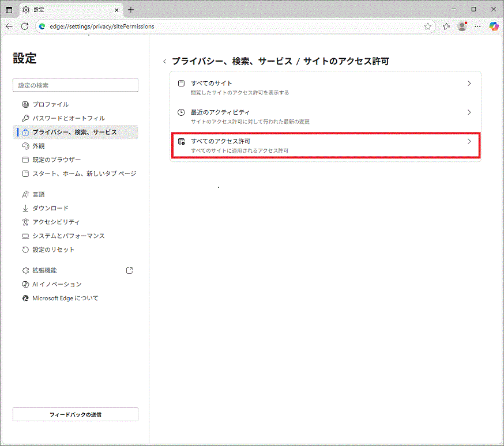Click the browser back arrow
504x446 pixels.
[9, 26]
